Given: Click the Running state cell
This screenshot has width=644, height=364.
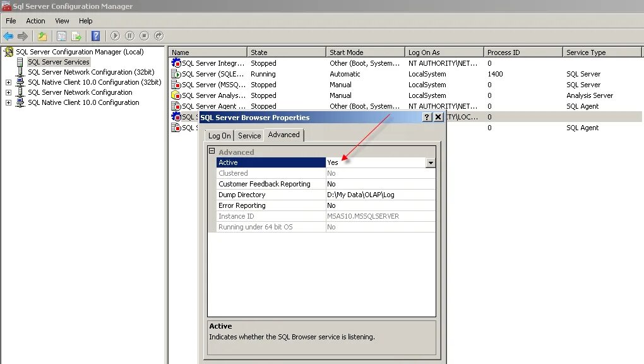Looking at the screenshot, I should (x=263, y=74).
